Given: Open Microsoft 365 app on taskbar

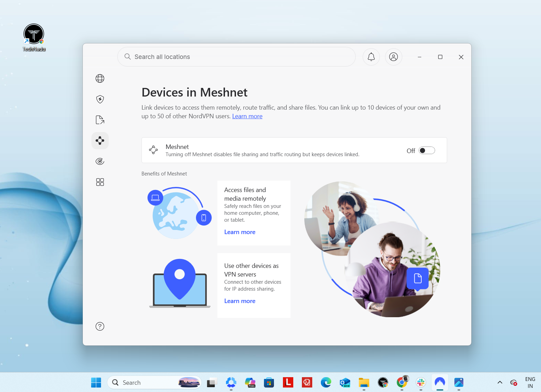Looking at the screenshot, I should click(x=250, y=382).
